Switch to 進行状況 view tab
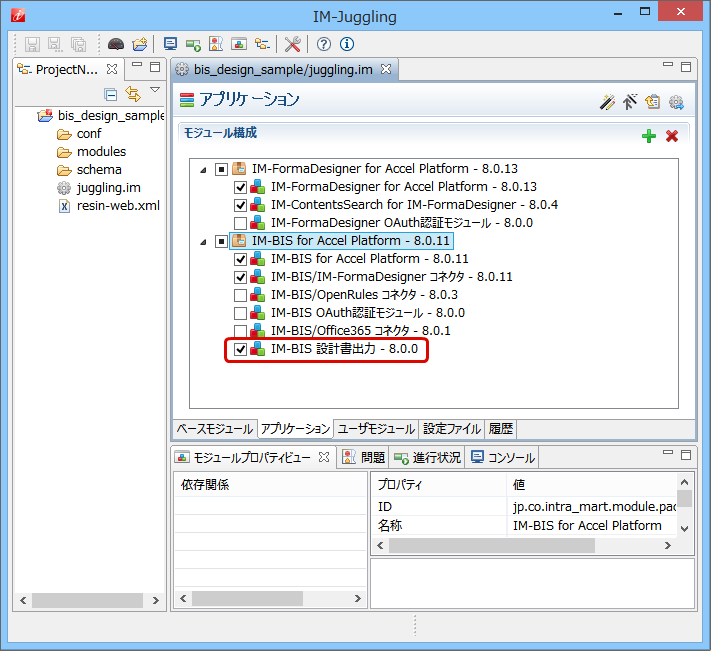The width and height of the screenshot is (711, 651). [x=427, y=457]
